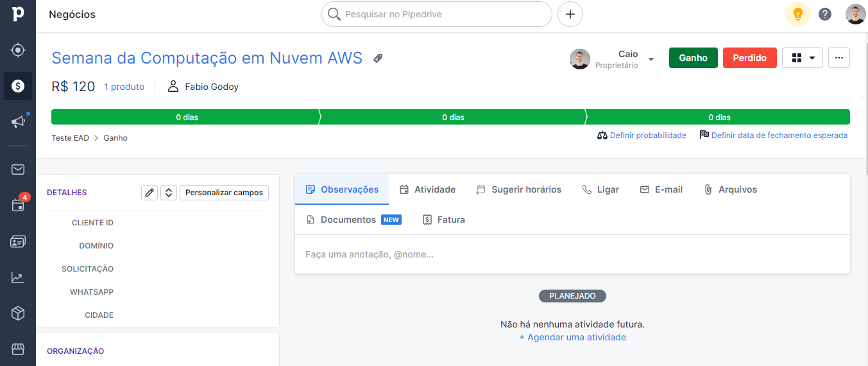Image resolution: width=868 pixels, height=366 pixels.
Task: Mark deal as Perdido
Action: tap(750, 58)
